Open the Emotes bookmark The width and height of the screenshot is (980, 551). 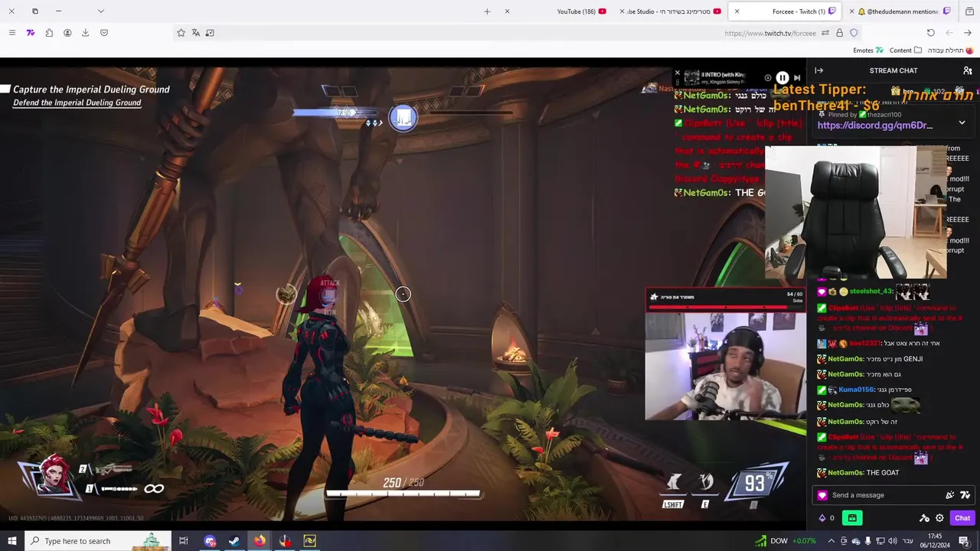click(868, 51)
